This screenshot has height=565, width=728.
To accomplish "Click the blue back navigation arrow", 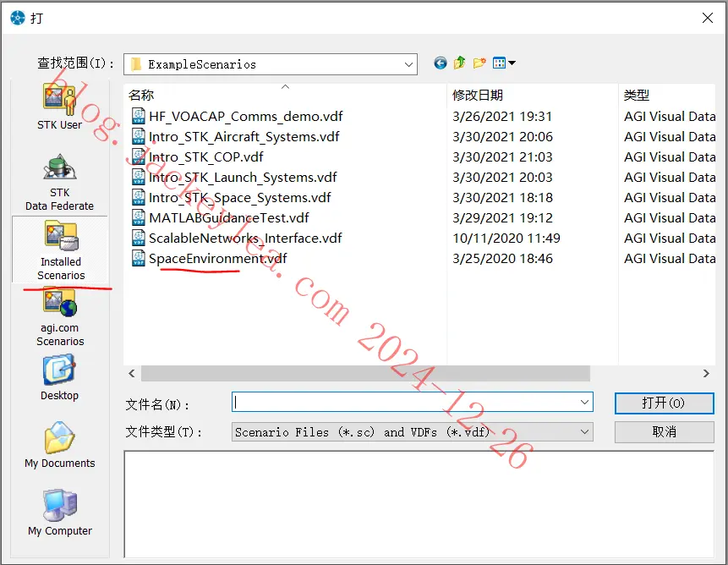I will click(441, 63).
